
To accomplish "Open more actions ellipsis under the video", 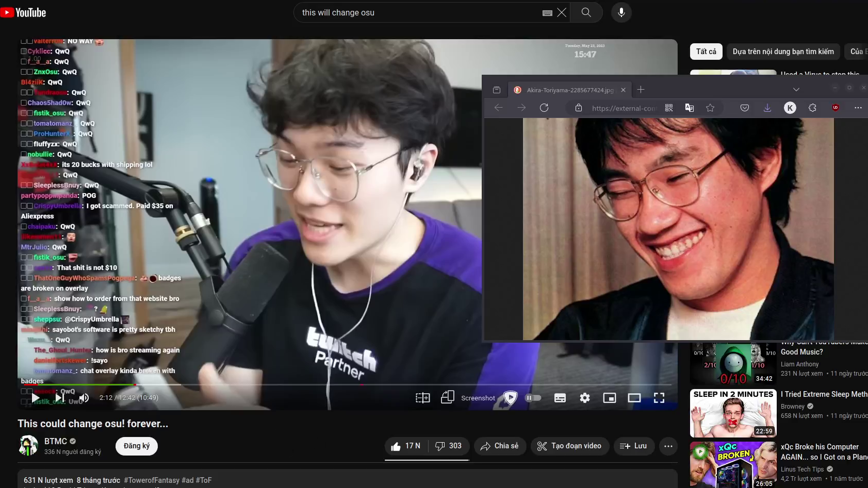I will tap(668, 446).
